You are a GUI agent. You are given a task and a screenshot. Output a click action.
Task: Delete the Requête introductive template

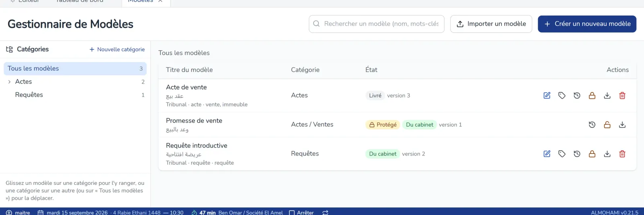click(x=622, y=154)
